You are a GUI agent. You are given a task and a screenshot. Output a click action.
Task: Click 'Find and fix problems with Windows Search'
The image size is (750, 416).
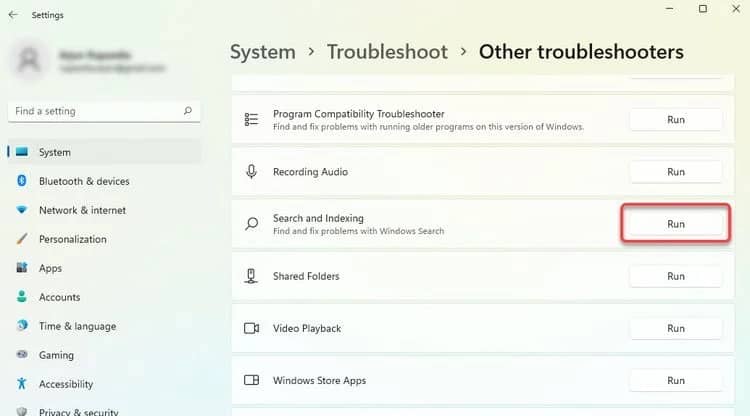358,231
